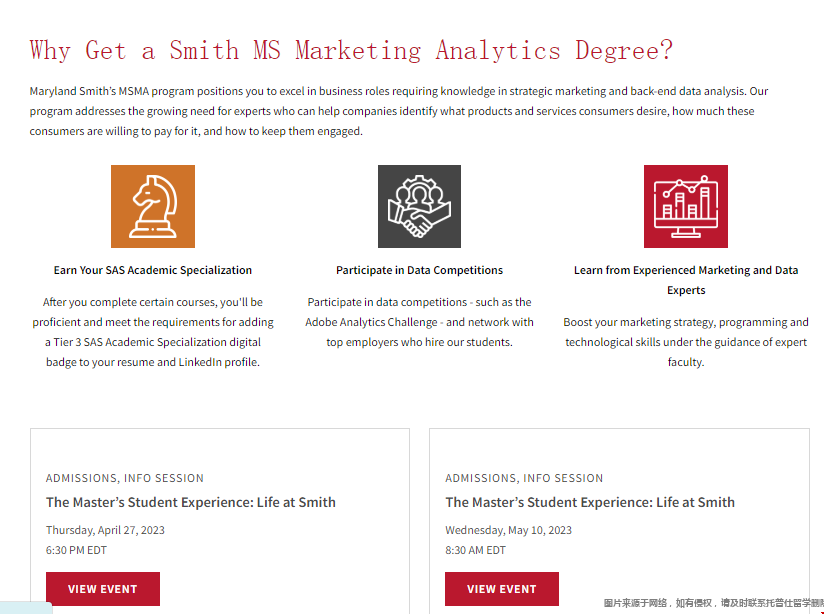Select Admissions, Info Session label in left card
Screen dimensions: 824x614
(125, 478)
